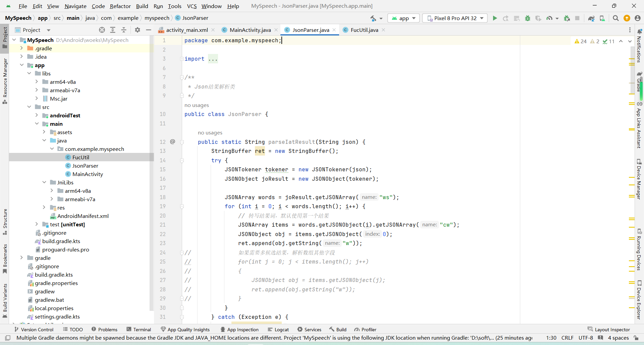This screenshot has height=345, width=644.
Task: Fold the import block at line 3
Action: point(182,59)
